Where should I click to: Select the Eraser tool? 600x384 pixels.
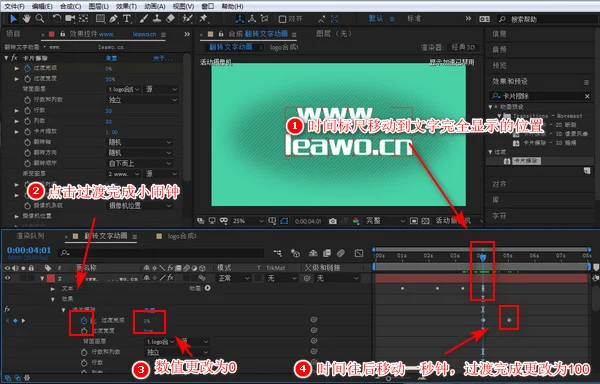click(x=171, y=18)
